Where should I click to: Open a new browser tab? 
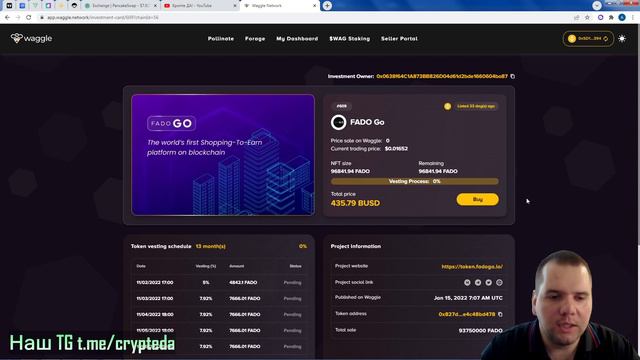pyautogui.click(x=327, y=6)
